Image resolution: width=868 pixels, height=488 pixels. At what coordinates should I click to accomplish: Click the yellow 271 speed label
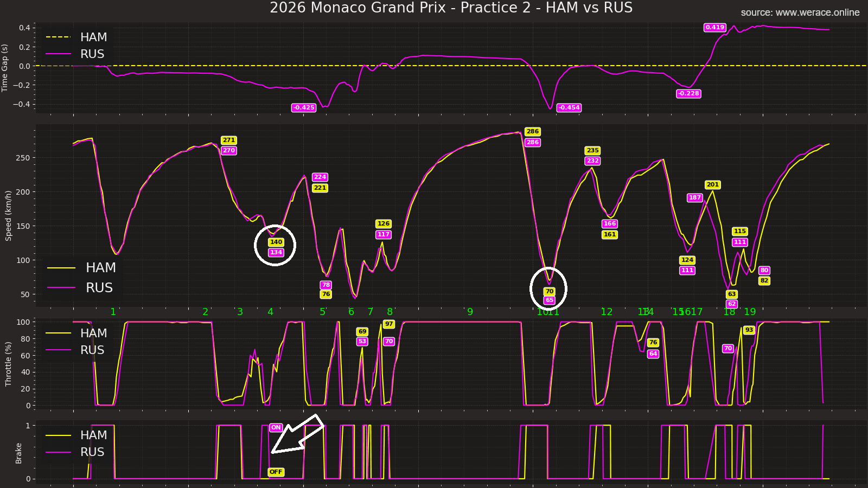(229, 140)
